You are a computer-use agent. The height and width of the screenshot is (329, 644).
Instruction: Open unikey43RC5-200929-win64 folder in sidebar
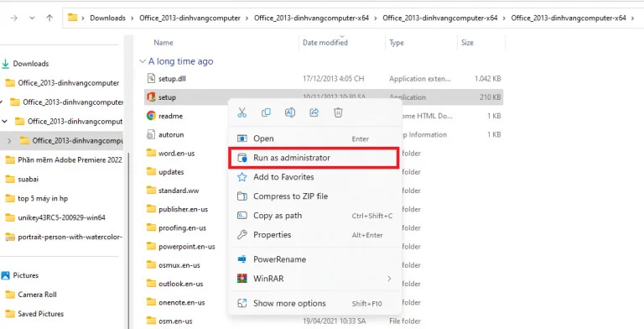(61, 217)
